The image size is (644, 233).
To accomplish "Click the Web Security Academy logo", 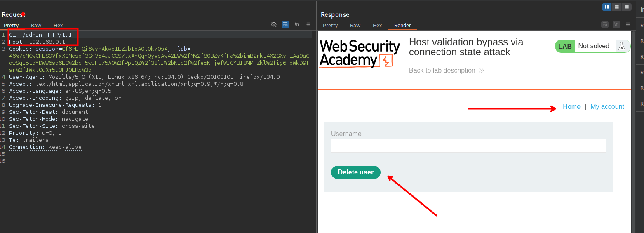I will point(360,54).
